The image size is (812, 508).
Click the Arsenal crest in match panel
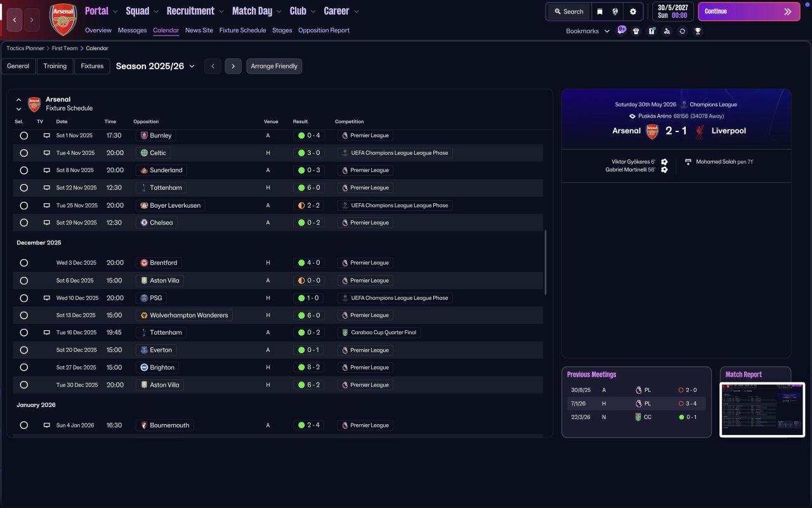pyautogui.click(x=652, y=131)
